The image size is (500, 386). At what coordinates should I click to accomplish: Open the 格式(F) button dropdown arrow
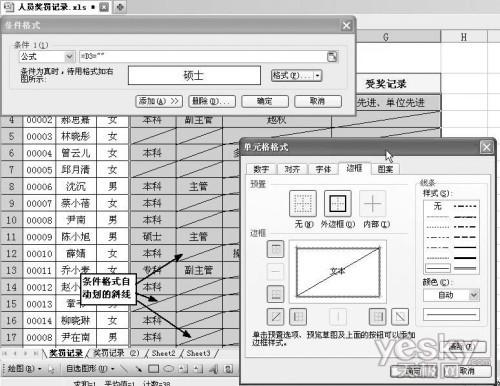[x=317, y=76]
